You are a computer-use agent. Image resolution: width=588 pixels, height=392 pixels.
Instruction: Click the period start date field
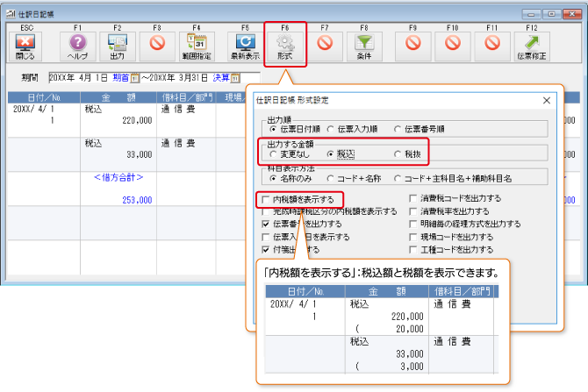pos(85,78)
